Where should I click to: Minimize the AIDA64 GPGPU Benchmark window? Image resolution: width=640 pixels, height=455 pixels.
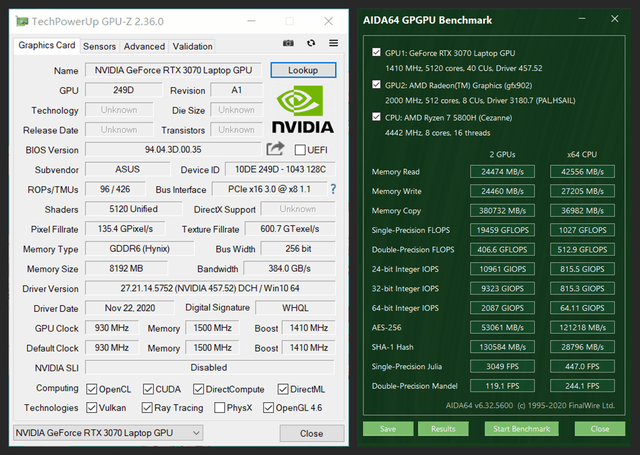(582, 19)
